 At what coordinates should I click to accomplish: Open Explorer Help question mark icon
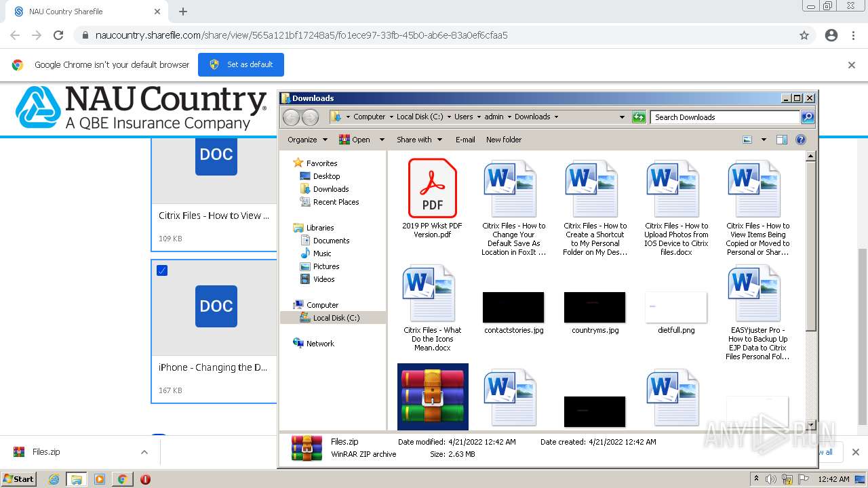point(801,140)
